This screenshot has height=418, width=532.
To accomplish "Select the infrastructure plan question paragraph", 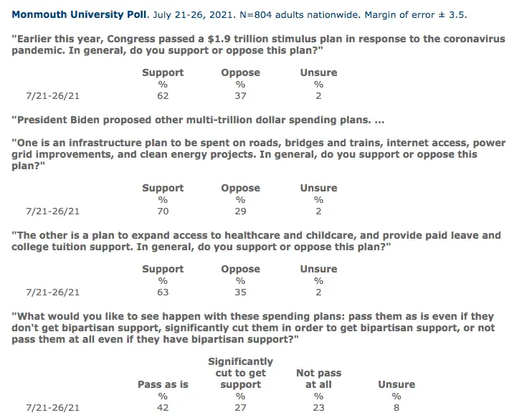I will pyautogui.click(x=258, y=154).
